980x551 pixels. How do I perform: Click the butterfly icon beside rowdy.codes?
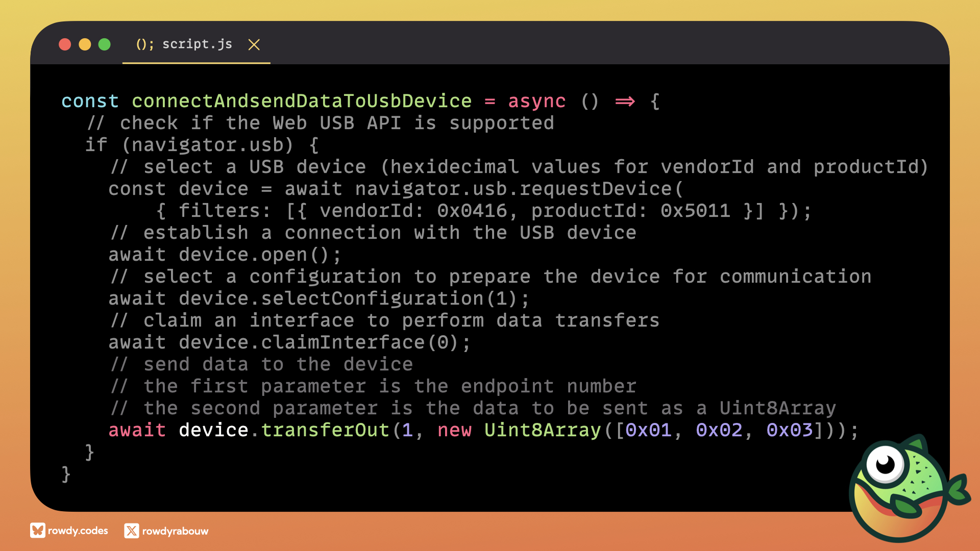click(x=37, y=531)
